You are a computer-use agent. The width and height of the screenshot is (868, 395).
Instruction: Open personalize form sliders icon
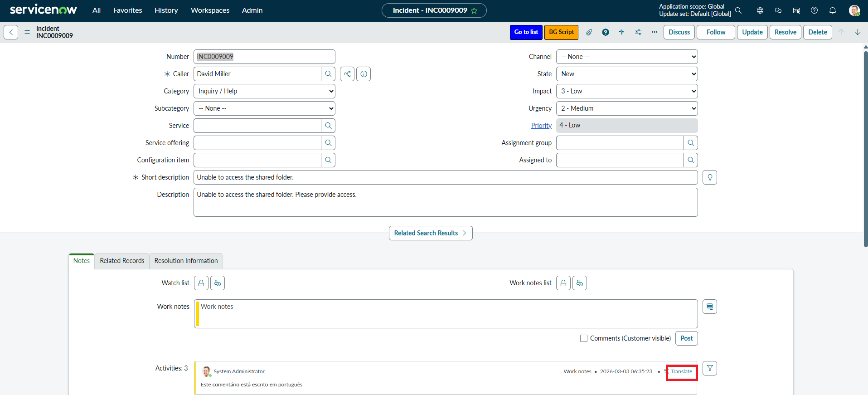(638, 32)
